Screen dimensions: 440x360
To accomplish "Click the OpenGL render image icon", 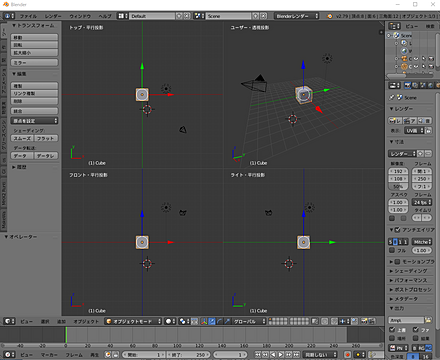I will tap(364, 321).
